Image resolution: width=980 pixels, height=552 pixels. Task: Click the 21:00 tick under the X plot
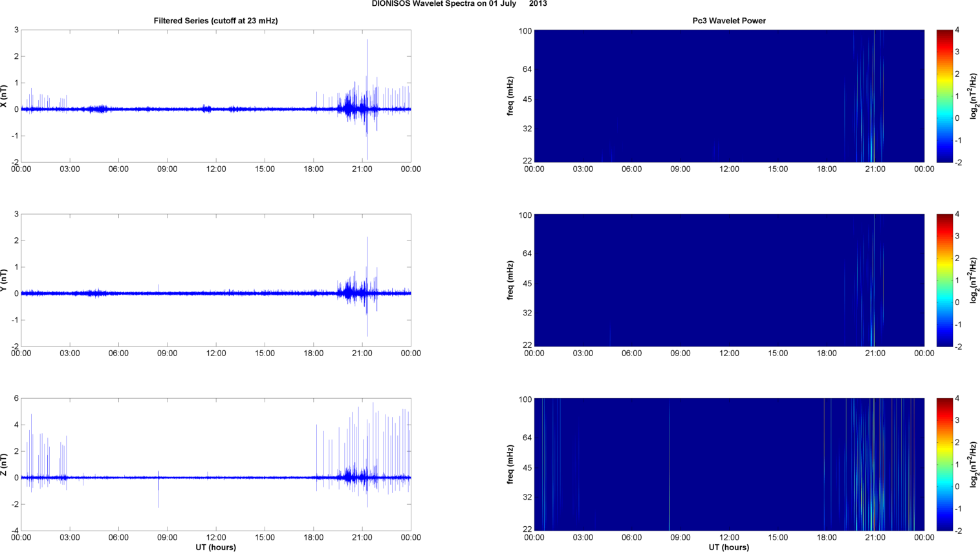tap(362, 169)
